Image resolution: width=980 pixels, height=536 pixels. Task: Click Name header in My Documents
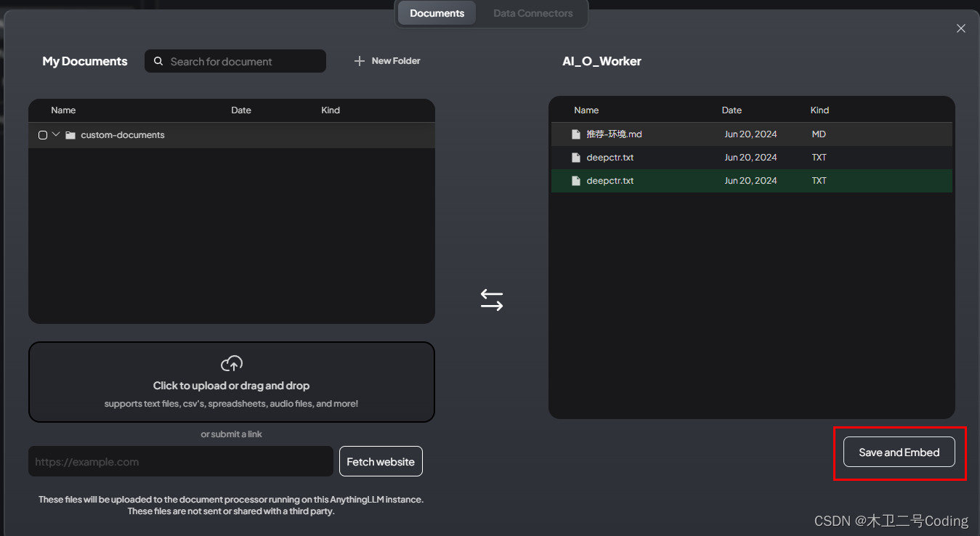click(63, 110)
